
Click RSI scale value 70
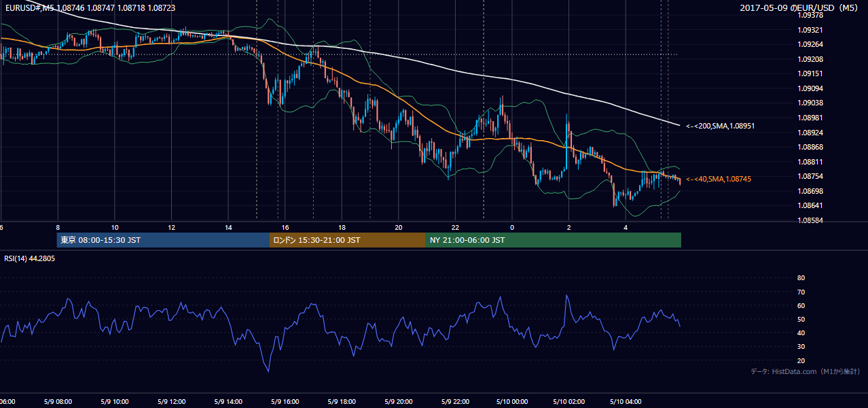[x=801, y=292]
